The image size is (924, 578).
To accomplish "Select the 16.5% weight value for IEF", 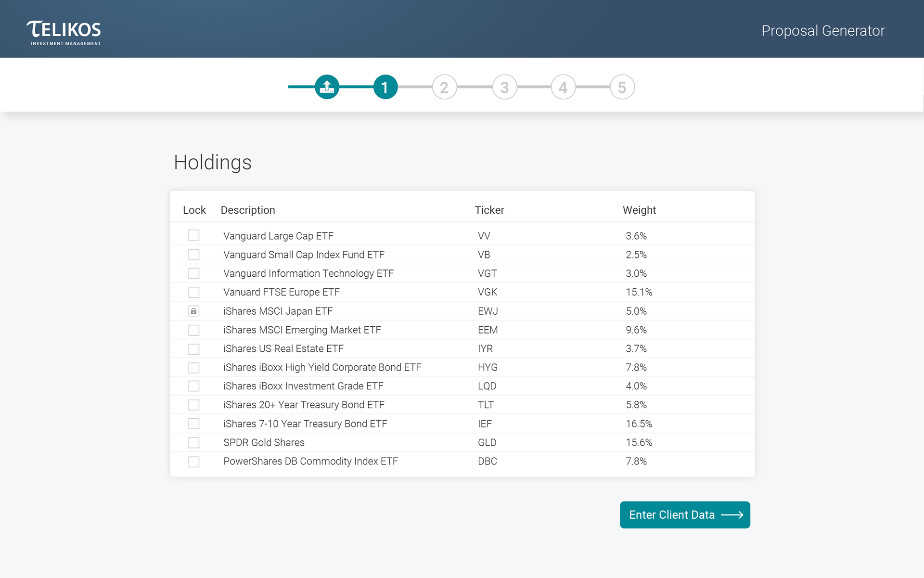I will click(639, 424).
